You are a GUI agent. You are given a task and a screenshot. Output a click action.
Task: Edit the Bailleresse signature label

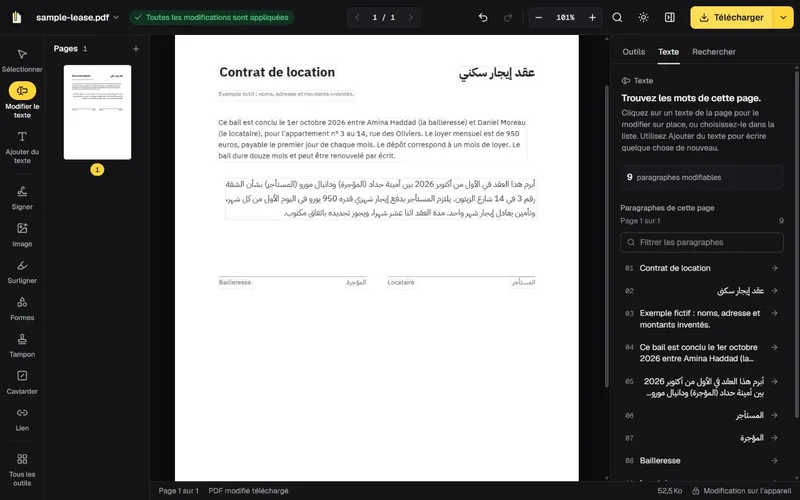pos(235,283)
